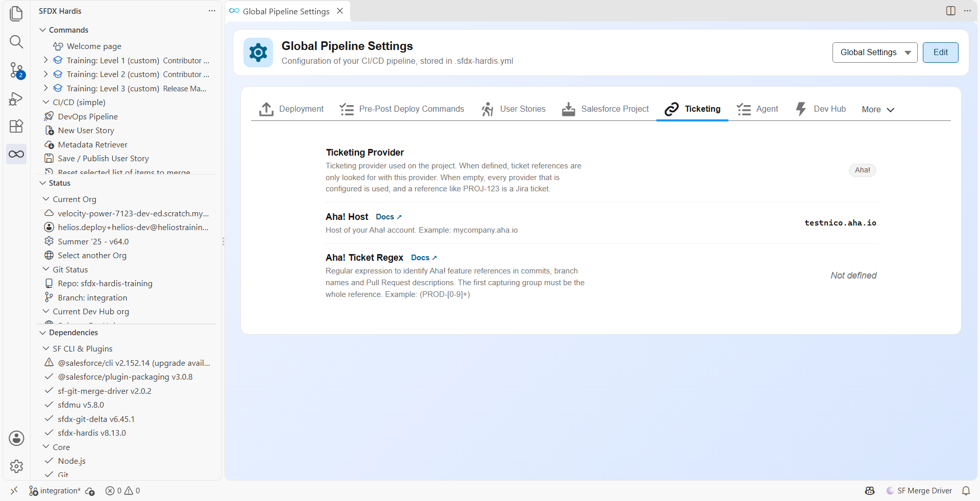The height and width of the screenshot is (501, 980).
Task: Open the Global Settings dropdown
Action: (x=875, y=53)
